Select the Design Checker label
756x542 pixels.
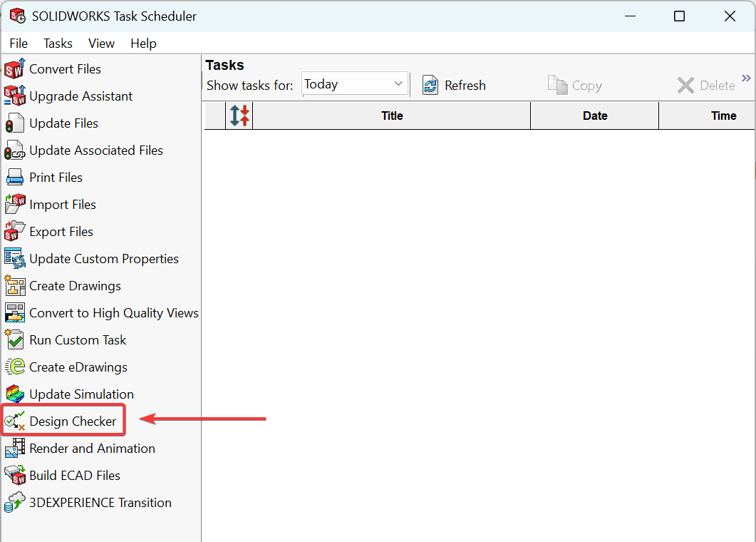[x=73, y=421]
